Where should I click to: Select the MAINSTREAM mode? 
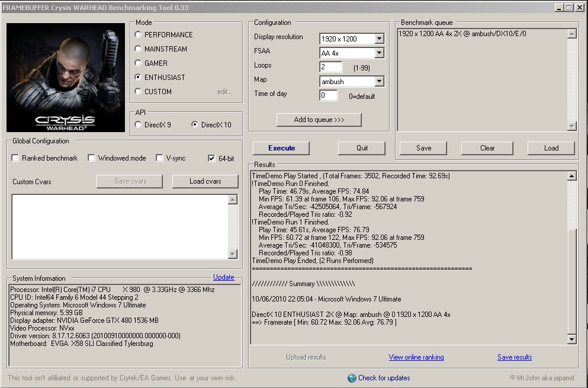point(138,49)
